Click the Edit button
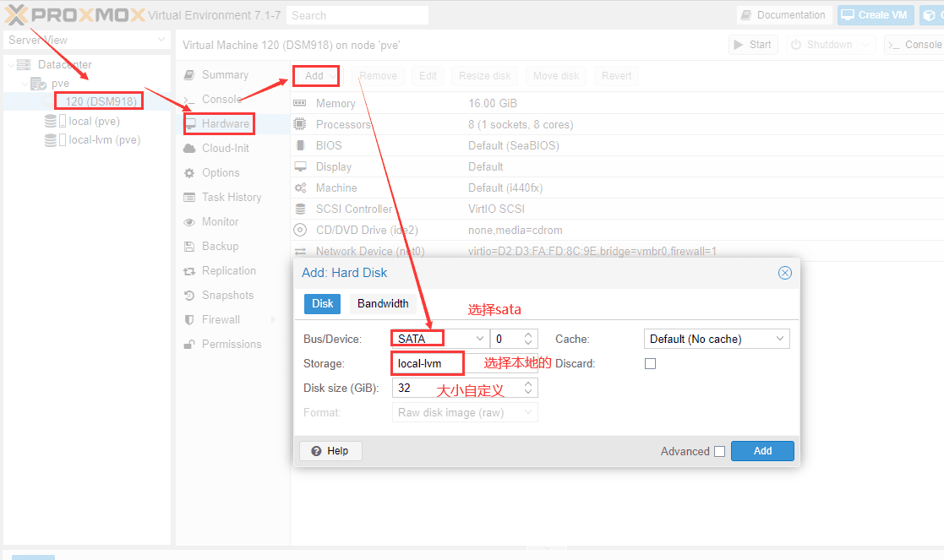Viewport: 944px width, 560px height. point(428,76)
